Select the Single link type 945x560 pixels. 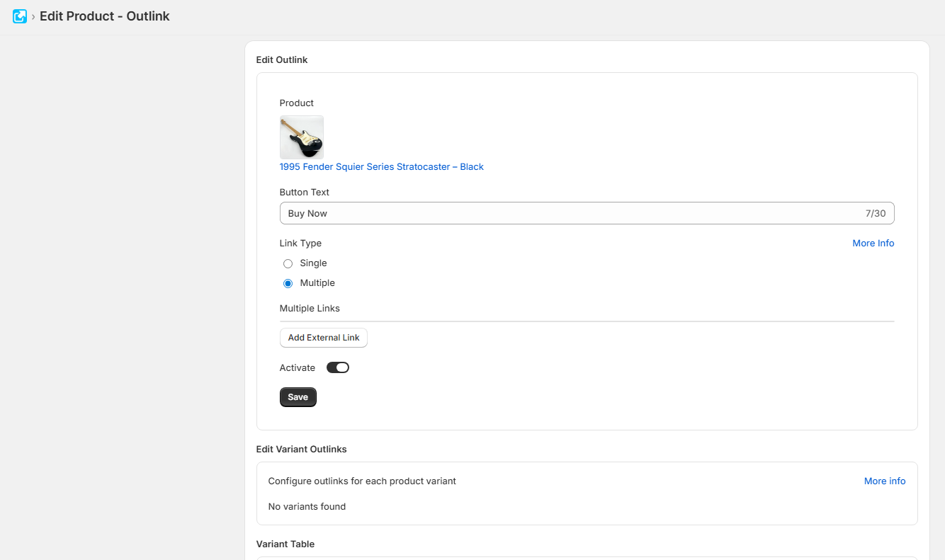288,263
